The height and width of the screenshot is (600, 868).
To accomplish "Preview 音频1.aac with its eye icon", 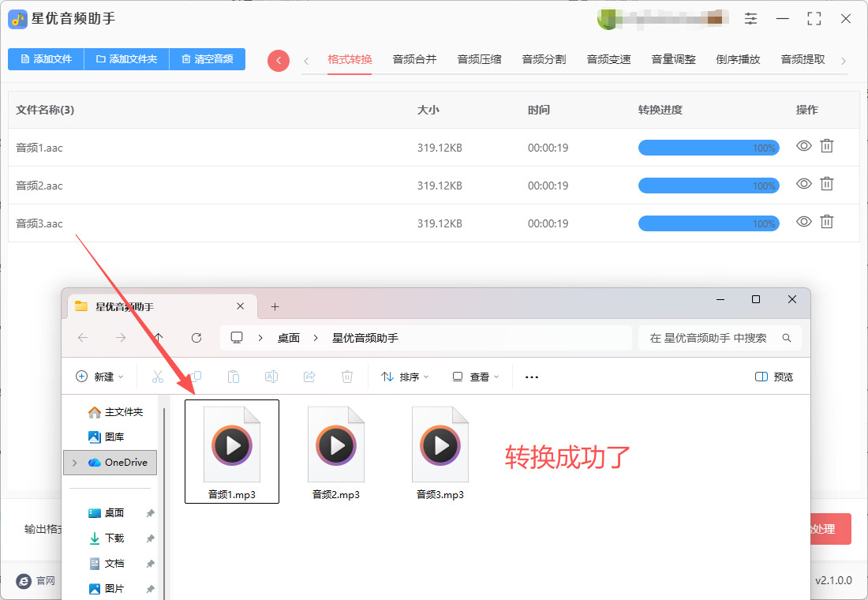I will click(x=804, y=146).
